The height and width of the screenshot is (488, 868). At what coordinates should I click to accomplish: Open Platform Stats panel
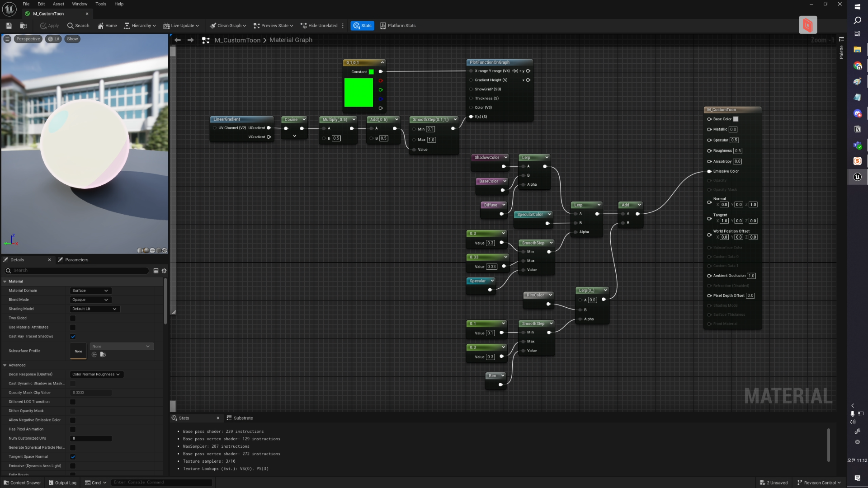(x=397, y=26)
